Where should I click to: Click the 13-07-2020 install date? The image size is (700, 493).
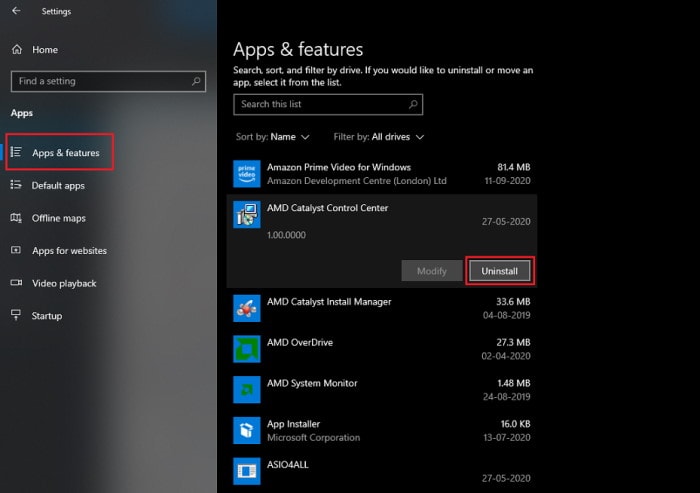(x=507, y=437)
